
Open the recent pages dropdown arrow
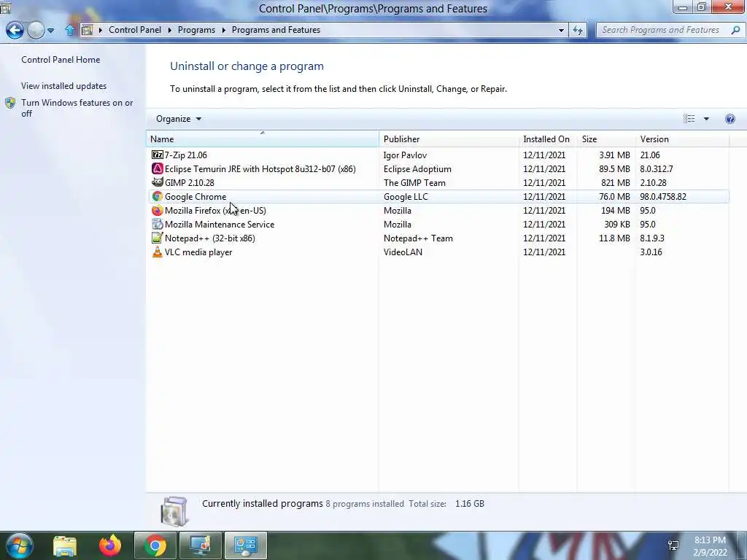[50, 31]
